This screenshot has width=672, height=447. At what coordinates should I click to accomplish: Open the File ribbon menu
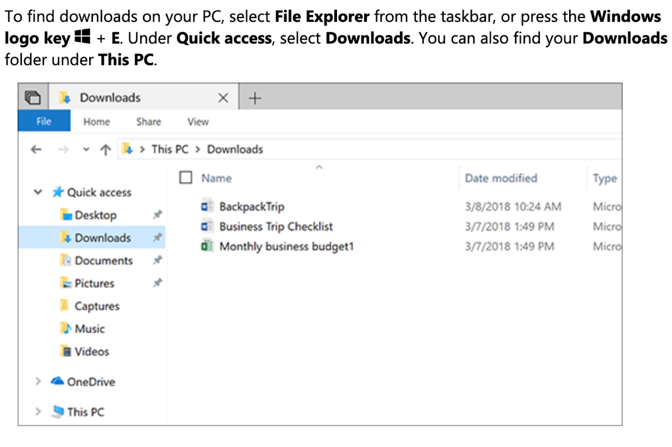[44, 121]
